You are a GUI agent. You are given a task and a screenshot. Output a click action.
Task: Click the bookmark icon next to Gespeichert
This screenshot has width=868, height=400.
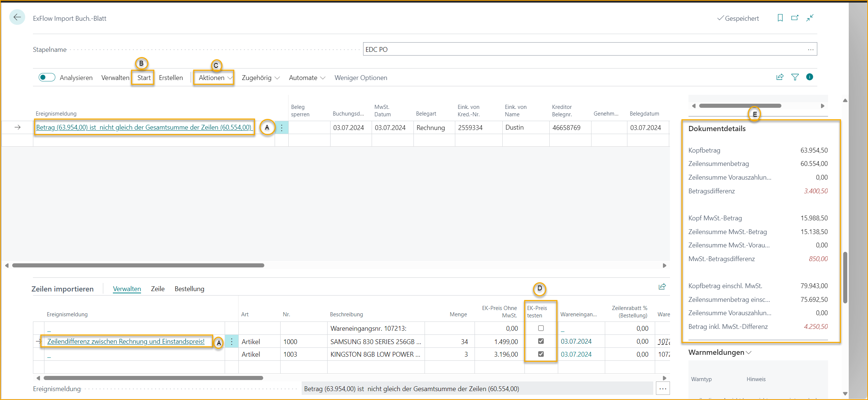pos(780,18)
